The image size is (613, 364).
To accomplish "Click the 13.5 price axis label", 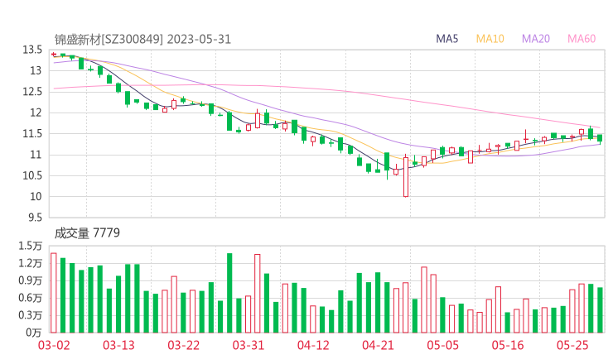I will tap(32, 50).
